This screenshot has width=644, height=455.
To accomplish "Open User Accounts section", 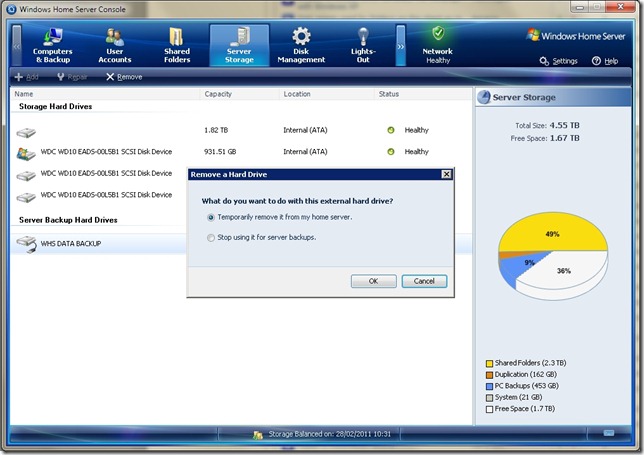I will 115,45.
